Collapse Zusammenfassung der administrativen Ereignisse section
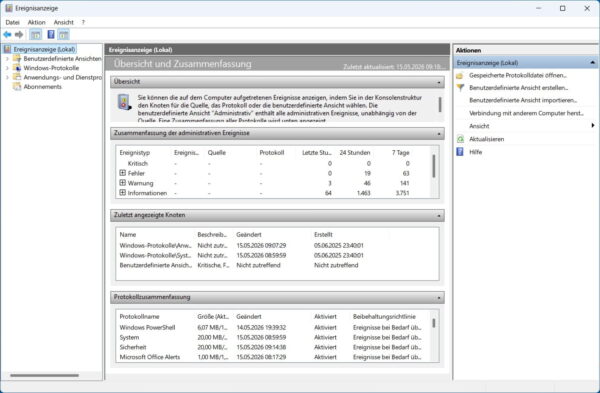This screenshot has width=600, height=393. point(439,134)
